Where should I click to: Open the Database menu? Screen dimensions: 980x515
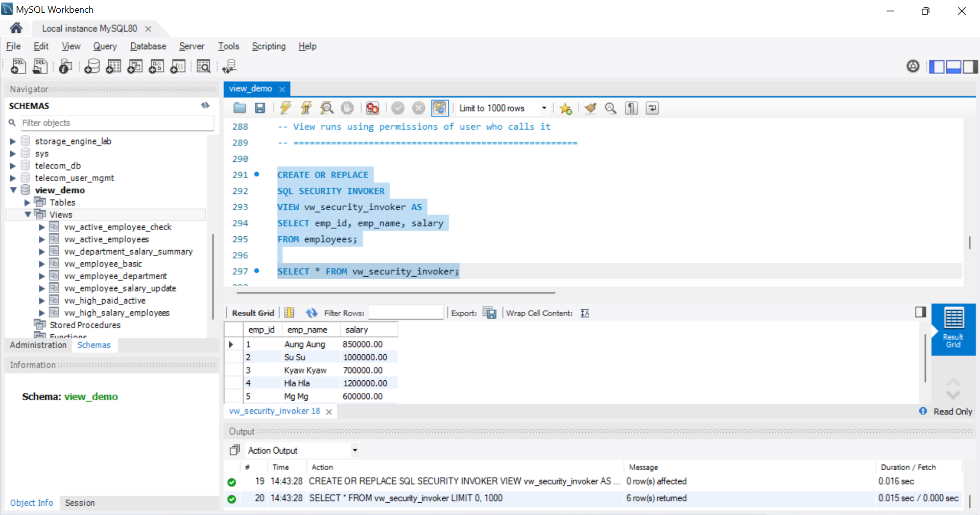(x=148, y=46)
